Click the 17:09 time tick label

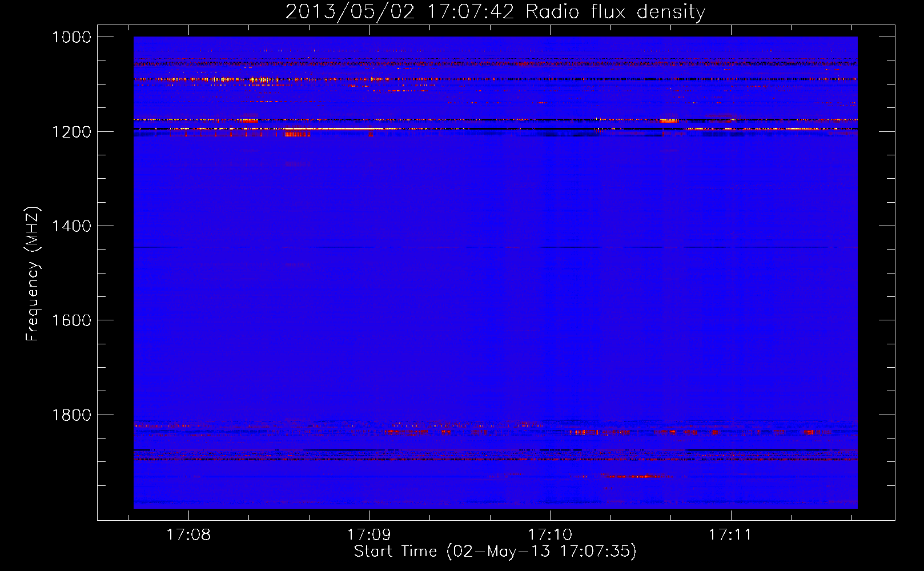pyautogui.click(x=369, y=534)
